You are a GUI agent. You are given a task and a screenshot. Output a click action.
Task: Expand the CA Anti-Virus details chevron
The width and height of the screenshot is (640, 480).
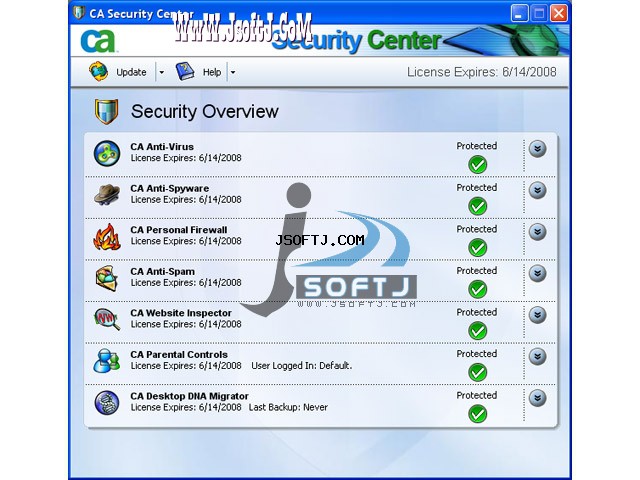(x=538, y=149)
